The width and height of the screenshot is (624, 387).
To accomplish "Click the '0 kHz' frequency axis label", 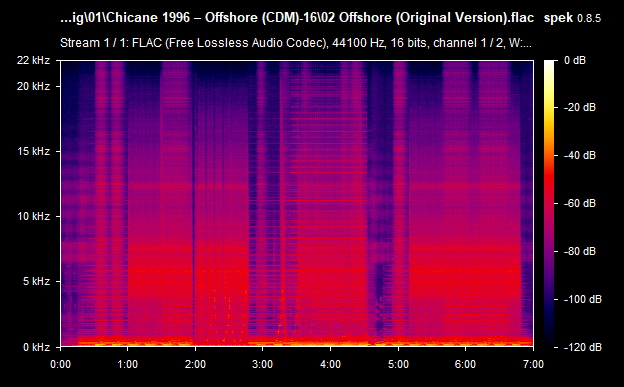I will click(x=36, y=347).
